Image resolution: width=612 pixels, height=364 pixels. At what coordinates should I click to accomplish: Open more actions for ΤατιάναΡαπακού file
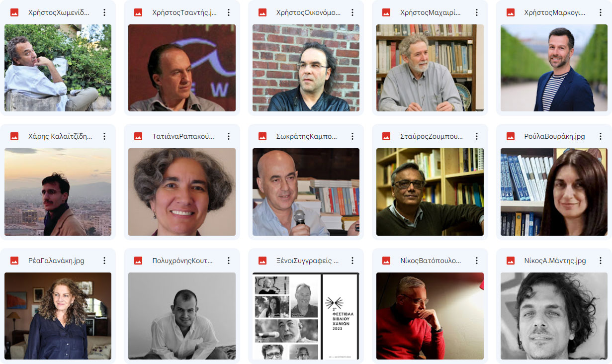(229, 136)
